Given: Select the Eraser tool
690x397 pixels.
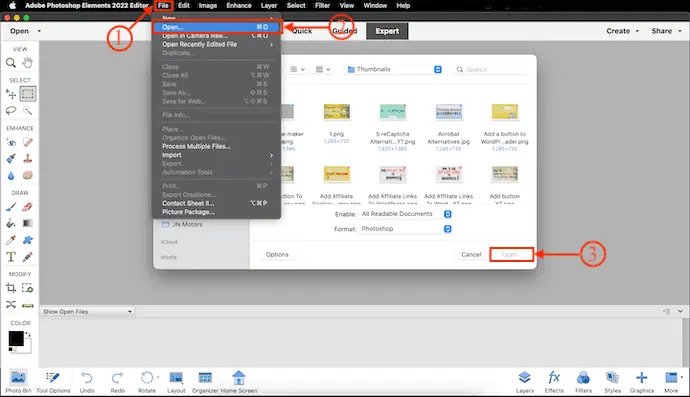Looking at the screenshot, I should tap(28, 206).
